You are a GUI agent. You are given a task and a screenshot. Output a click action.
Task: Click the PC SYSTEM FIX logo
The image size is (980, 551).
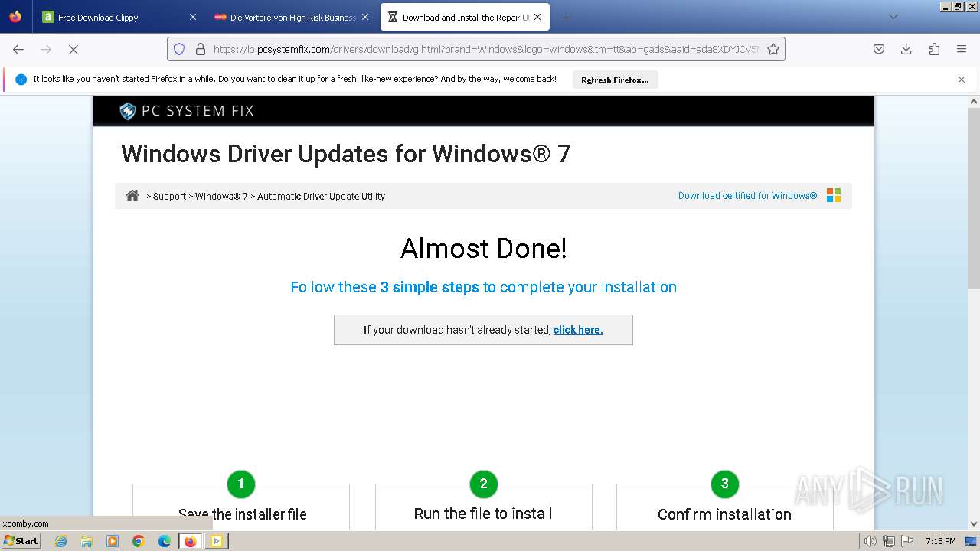187,111
